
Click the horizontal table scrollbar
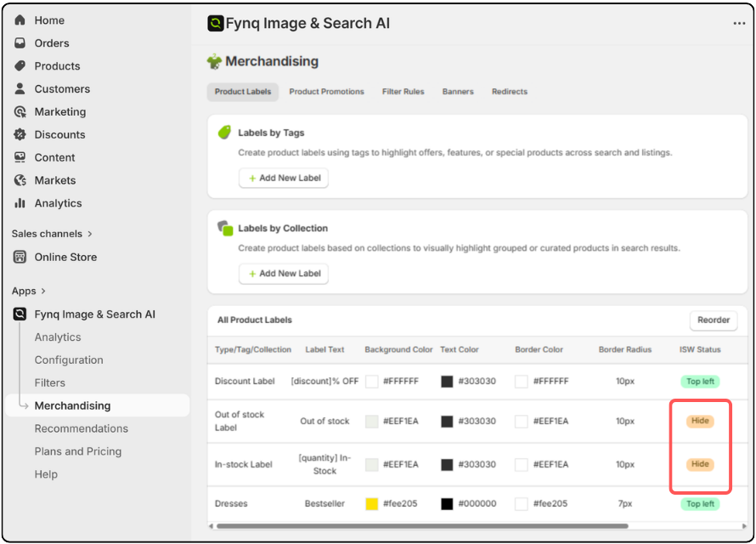tap(422, 526)
